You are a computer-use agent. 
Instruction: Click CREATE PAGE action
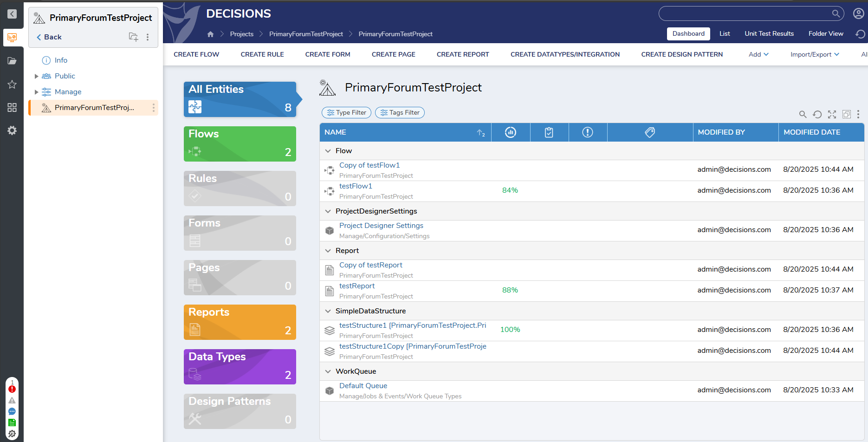tap(394, 54)
